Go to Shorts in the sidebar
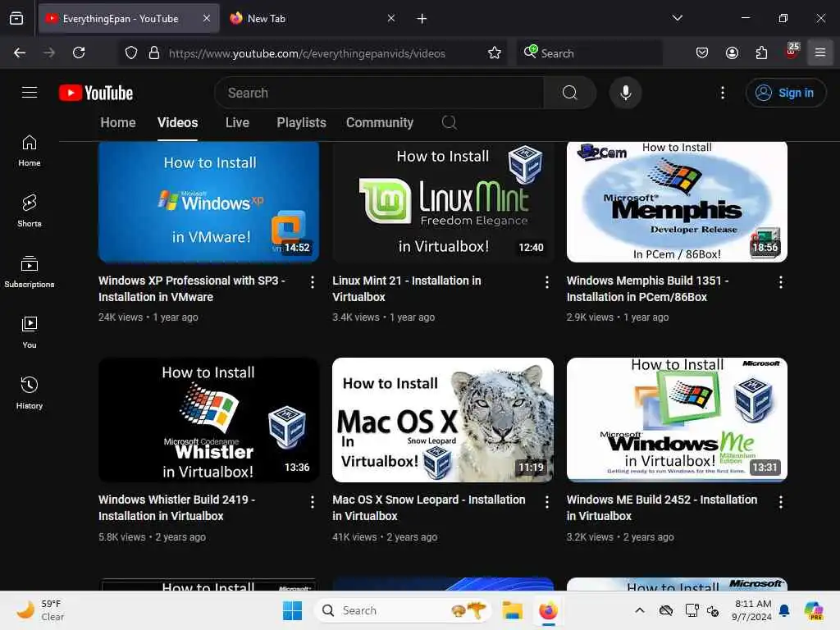 coord(30,211)
